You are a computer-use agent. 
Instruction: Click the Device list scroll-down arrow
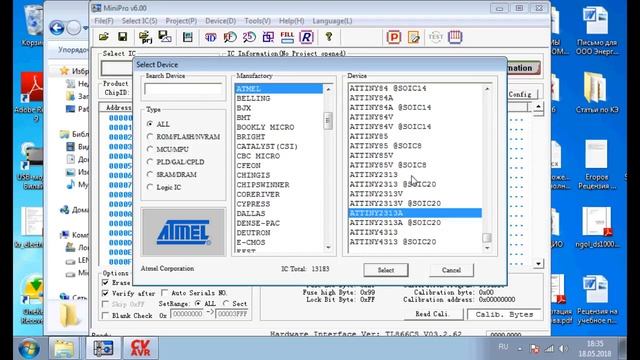coord(487,248)
